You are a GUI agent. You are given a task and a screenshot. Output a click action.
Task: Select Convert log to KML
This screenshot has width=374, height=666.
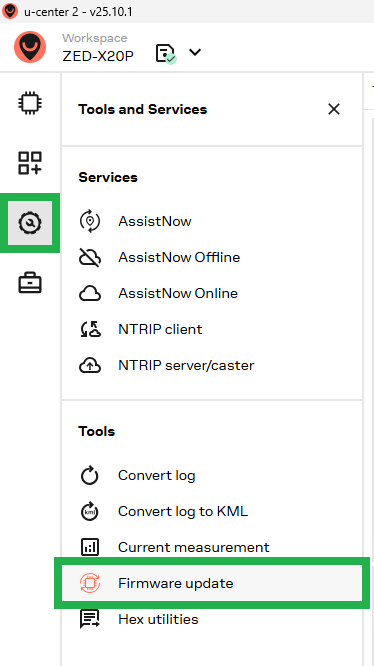(x=183, y=511)
